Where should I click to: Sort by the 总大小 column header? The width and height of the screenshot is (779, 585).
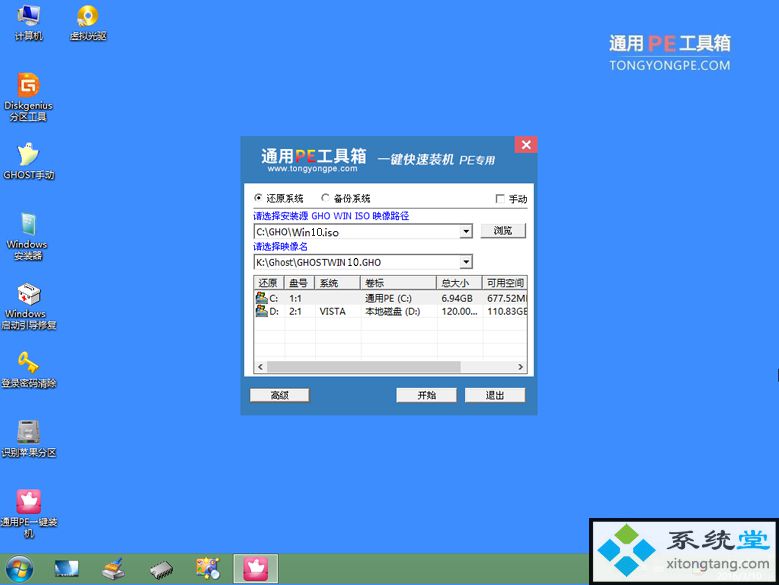pos(460,283)
